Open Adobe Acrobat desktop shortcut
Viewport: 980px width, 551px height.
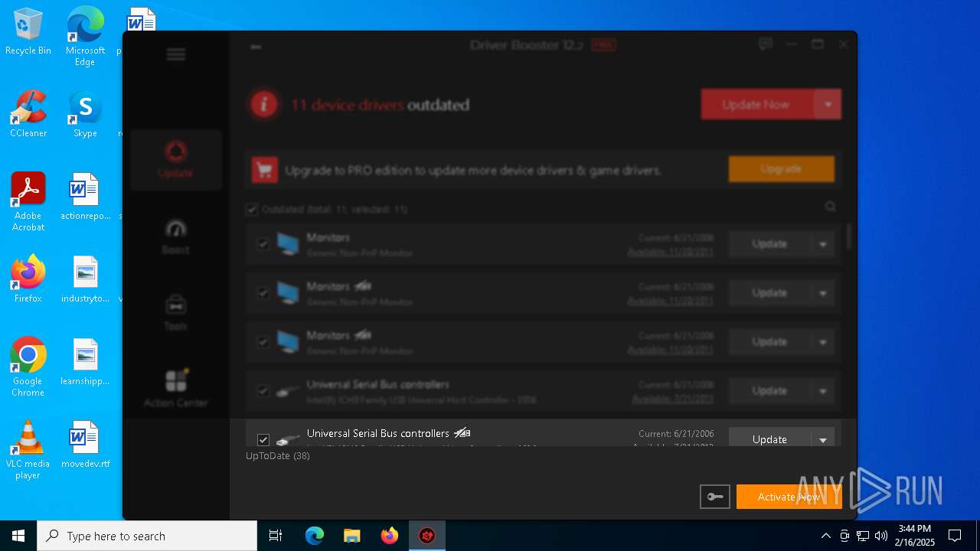pyautogui.click(x=28, y=201)
